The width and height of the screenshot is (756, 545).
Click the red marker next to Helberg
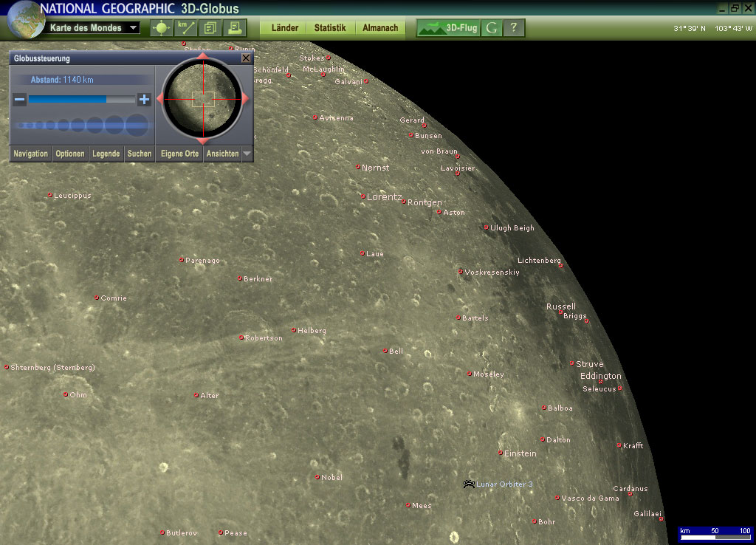point(294,330)
